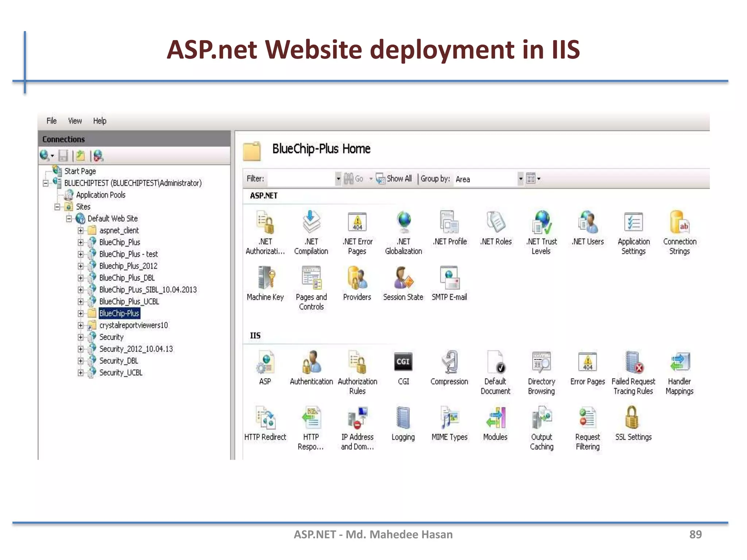Open the Default Document icon

[x=495, y=362]
